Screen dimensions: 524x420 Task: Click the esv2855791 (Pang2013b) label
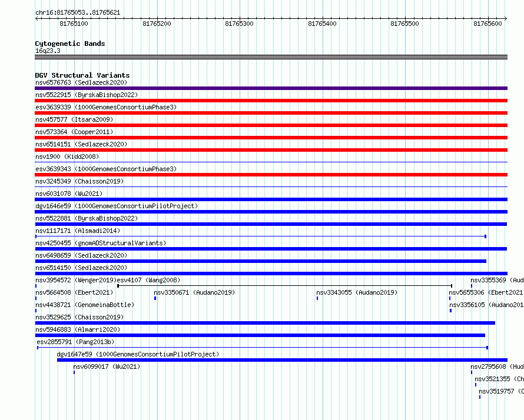pyautogui.click(x=75, y=342)
